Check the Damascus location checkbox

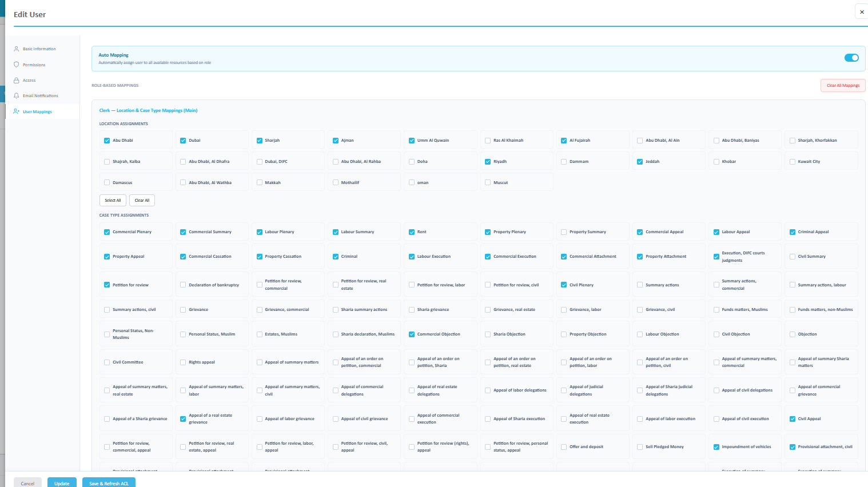tap(107, 183)
